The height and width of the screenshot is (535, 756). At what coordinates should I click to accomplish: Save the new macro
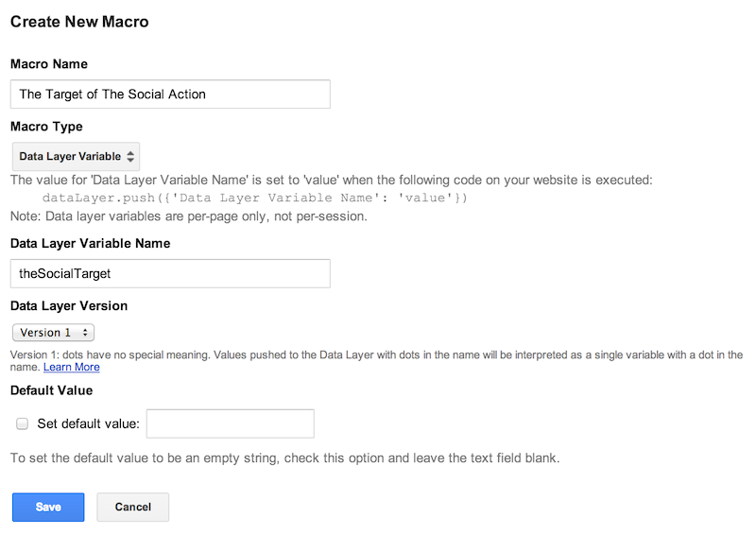click(48, 507)
